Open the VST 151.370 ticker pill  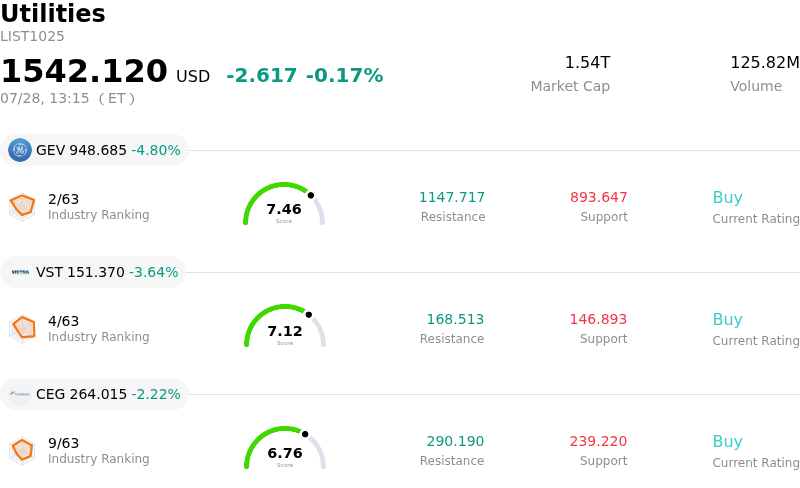(x=93, y=272)
